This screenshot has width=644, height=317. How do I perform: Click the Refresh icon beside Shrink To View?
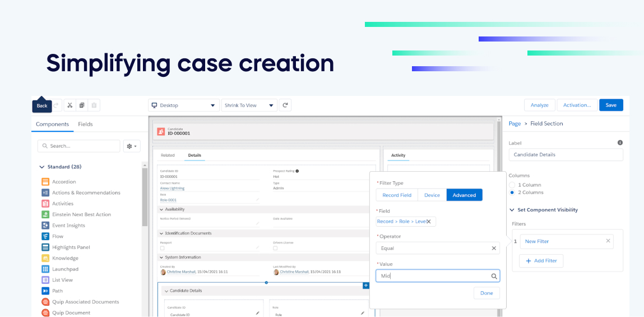pyautogui.click(x=285, y=105)
